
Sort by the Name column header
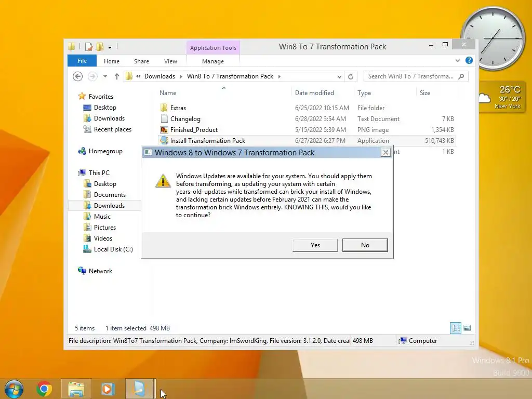[x=168, y=93]
